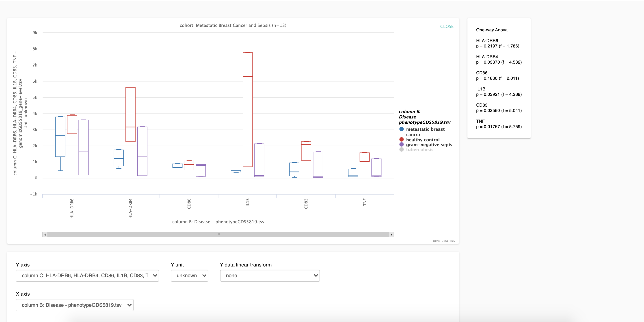Viewport: 644px width, 322px height.
Task: Click the grey tuberculosis legend dot
Action: 402,149
